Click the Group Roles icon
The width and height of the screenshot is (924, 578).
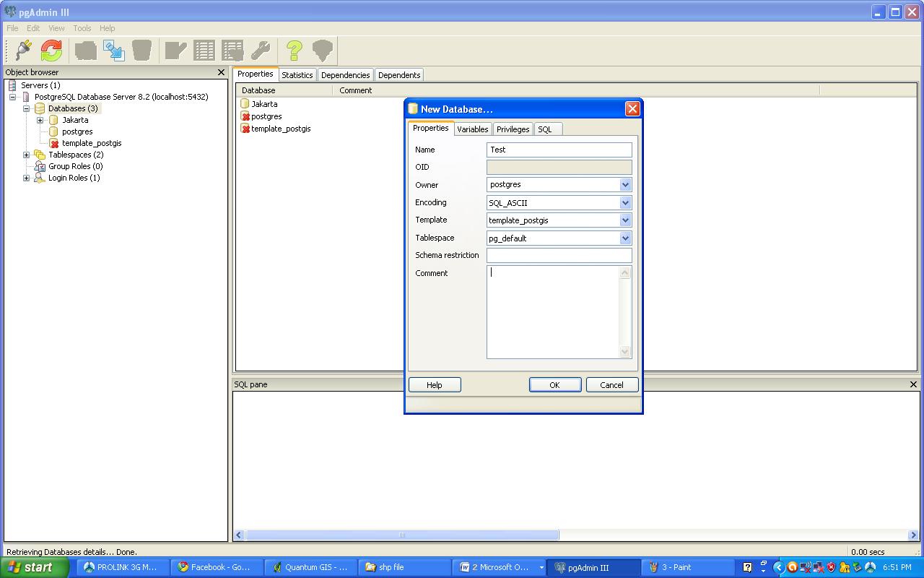pyautogui.click(x=40, y=166)
